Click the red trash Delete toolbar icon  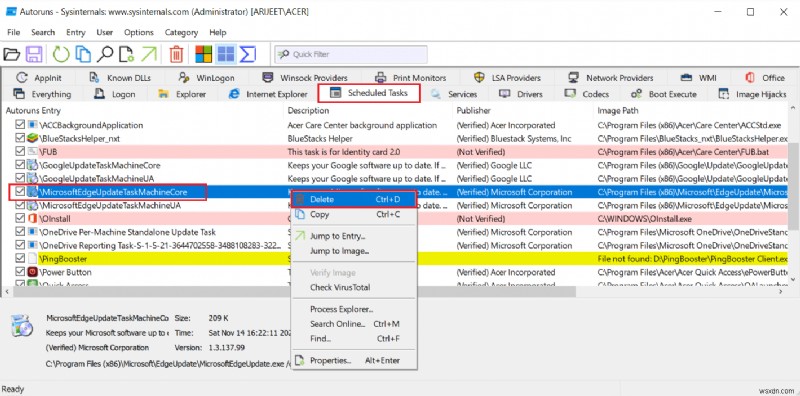(176, 54)
